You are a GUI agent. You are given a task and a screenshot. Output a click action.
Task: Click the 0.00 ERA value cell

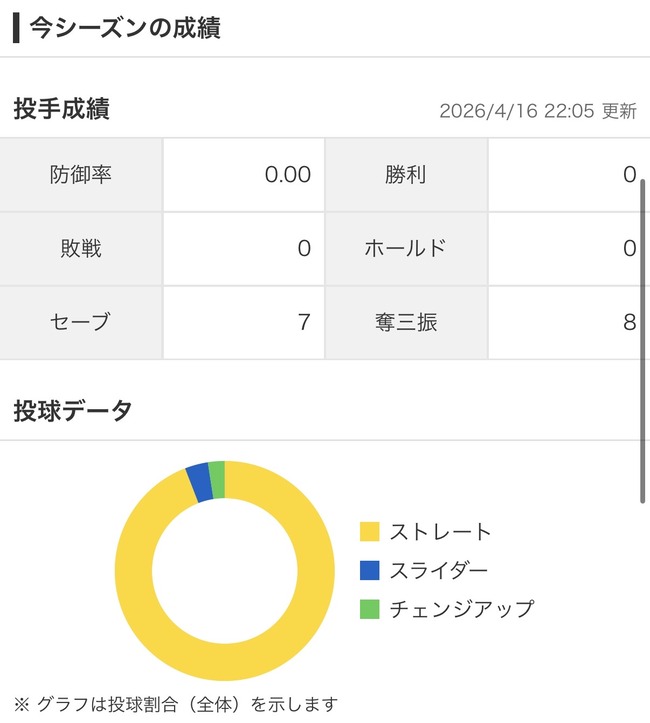pyautogui.click(x=244, y=175)
